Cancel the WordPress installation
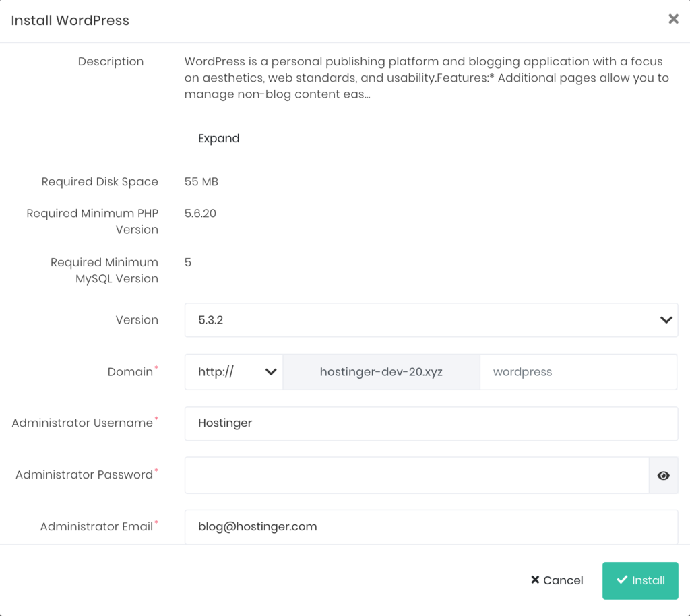This screenshot has width=690, height=616. click(x=556, y=580)
